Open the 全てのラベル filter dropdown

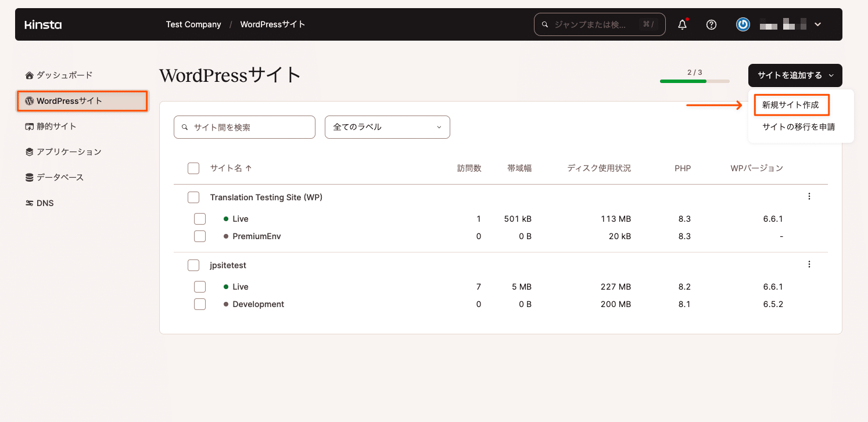coord(388,127)
